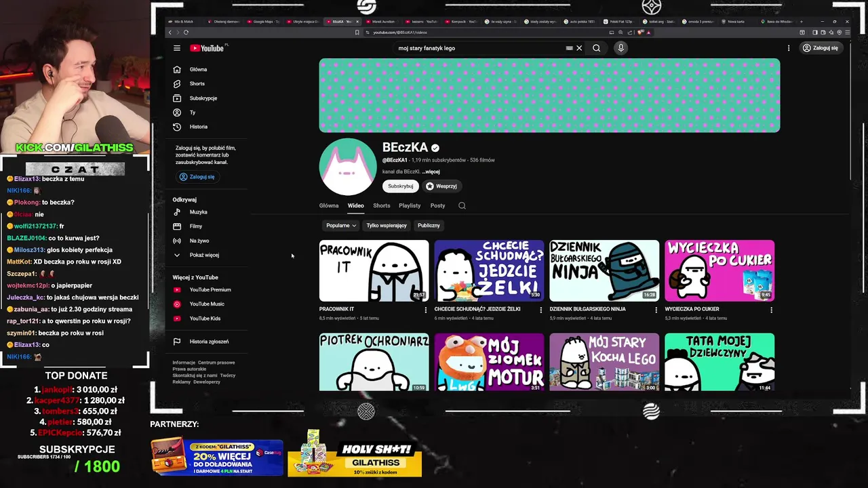Click the @BEczKA1 channel handle text

pyautogui.click(x=395, y=161)
